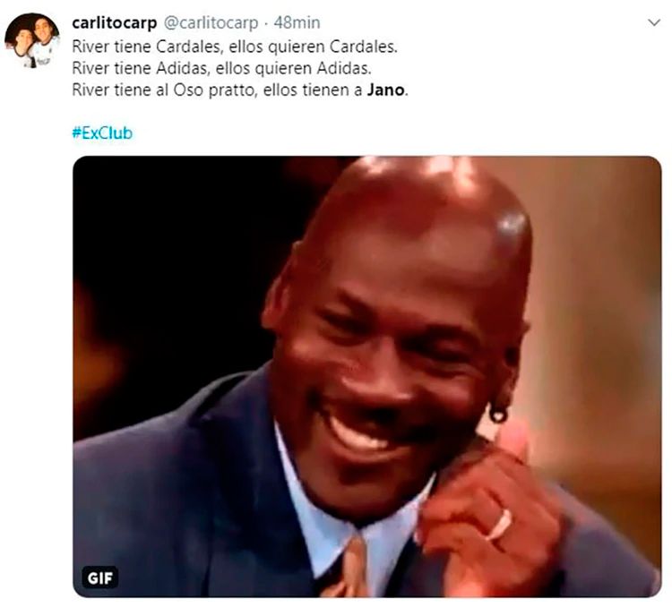Click the orange tie in the GIF

point(351,568)
